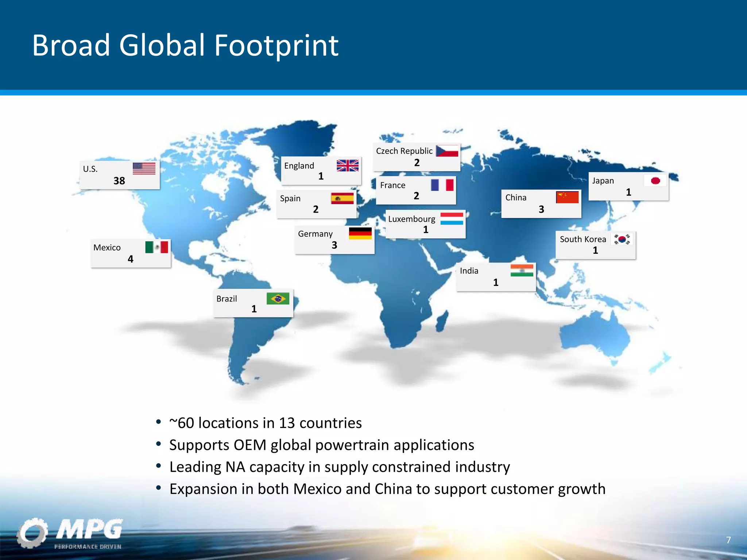Image resolution: width=747 pixels, height=560 pixels.
Task: Select the 'Czech Republic' label
Action: click(404, 151)
